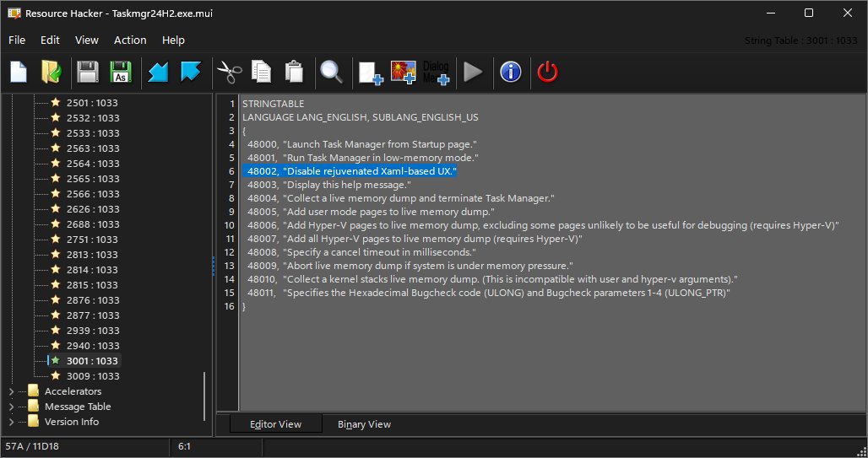Image resolution: width=868 pixels, height=458 pixels.
Task: Select string table 2565 : 1033
Action: pyautogui.click(x=92, y=179)
